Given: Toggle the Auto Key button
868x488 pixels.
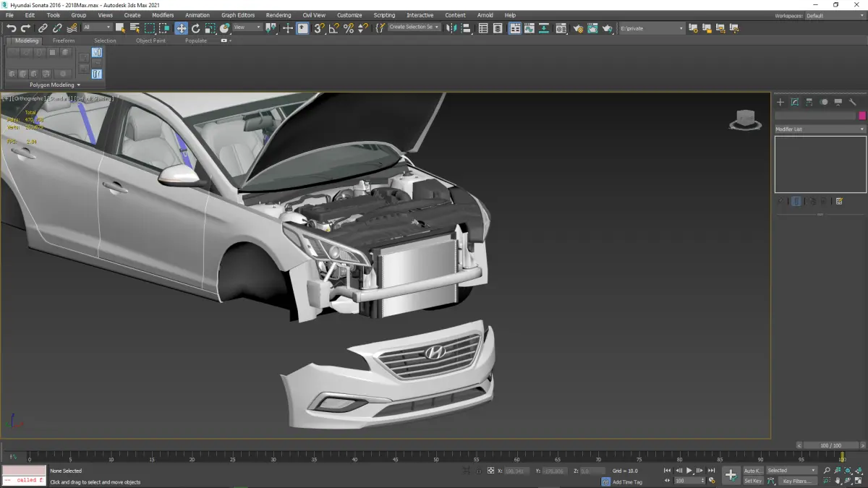Looking at the screenshot, I should (x=753, y=471).
